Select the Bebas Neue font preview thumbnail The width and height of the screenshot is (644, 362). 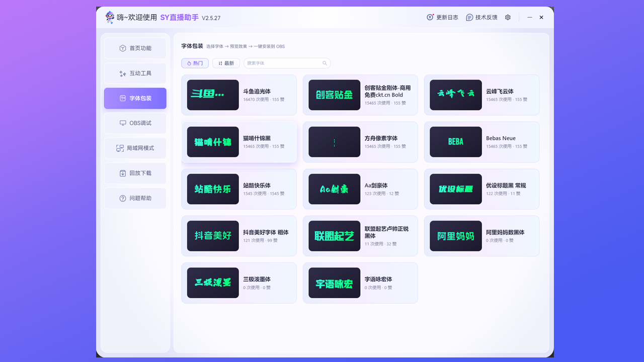point(456,142)
